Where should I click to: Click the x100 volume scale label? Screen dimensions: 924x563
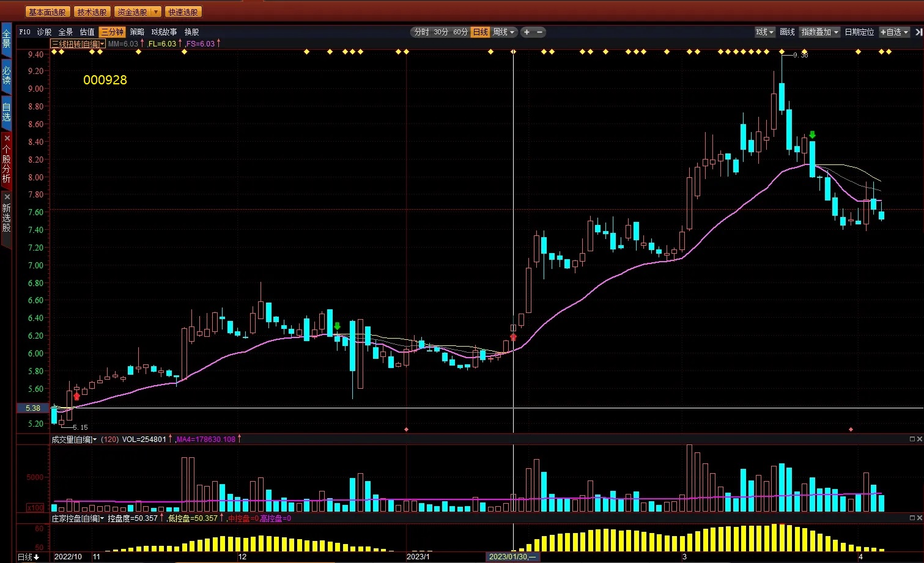tap(35, 507)
